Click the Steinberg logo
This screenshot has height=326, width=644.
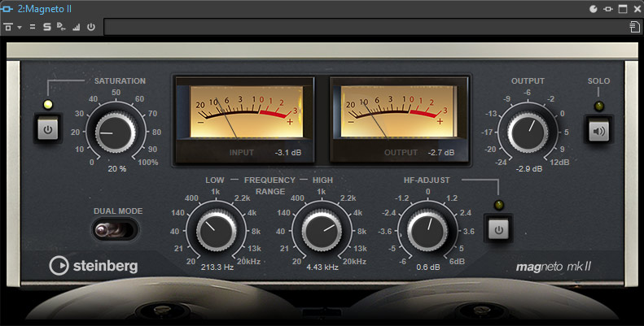[x=94, y=266]
